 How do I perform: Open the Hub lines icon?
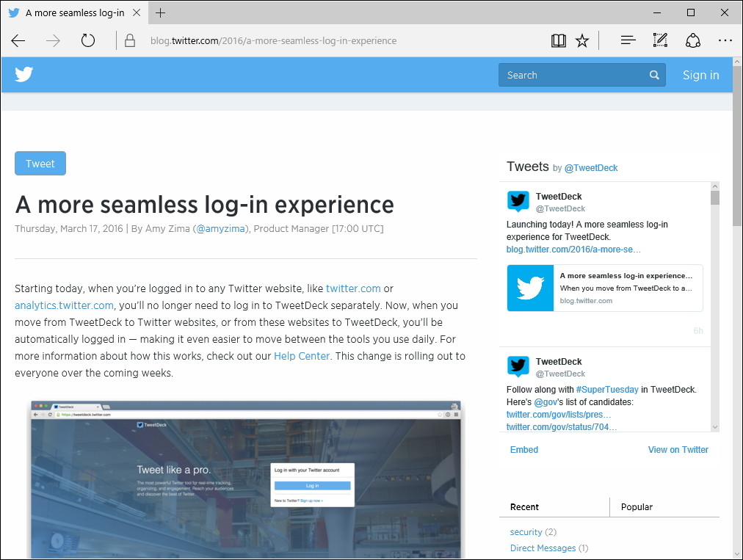pyautogui.click(x=628, y=41)
